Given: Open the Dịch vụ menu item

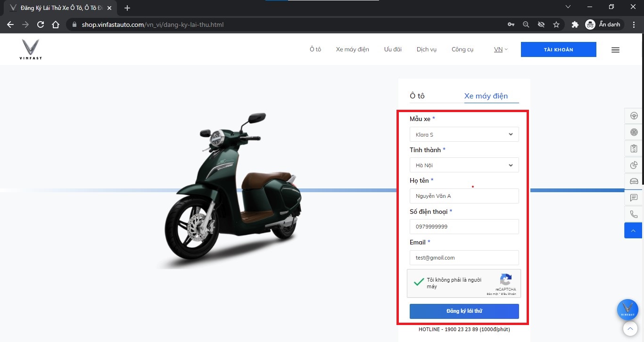Looking at the screenshot, I should click(x=427, y=49).
